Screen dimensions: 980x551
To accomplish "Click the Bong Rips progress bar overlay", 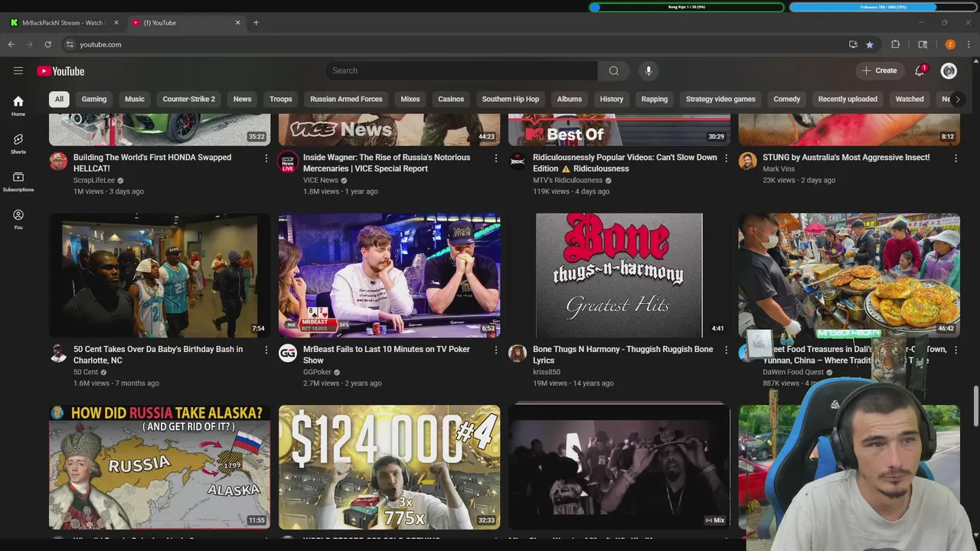I will [x=687, y=7].
